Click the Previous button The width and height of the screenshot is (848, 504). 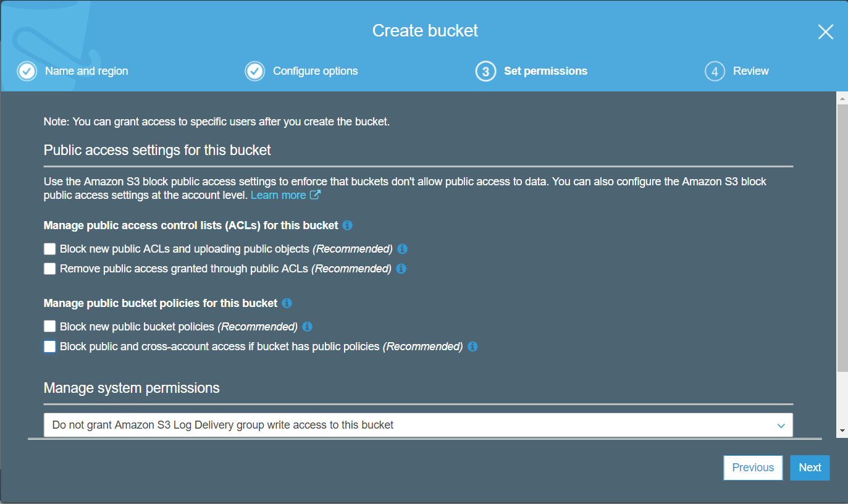tap(753, 468)
